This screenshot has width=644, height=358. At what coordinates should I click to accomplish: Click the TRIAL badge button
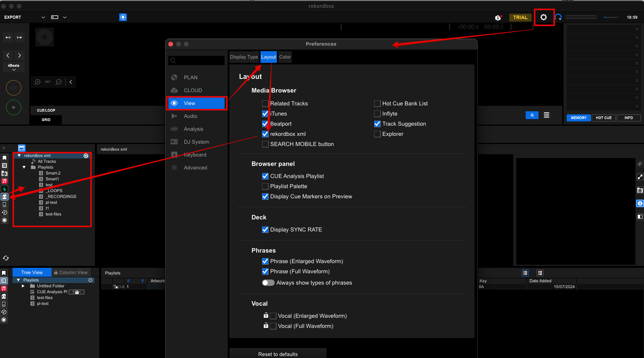pos(520,18)
